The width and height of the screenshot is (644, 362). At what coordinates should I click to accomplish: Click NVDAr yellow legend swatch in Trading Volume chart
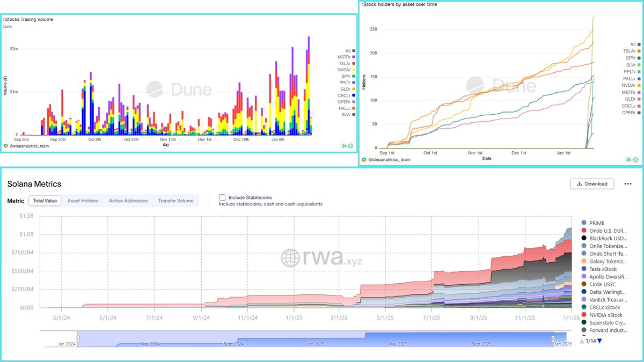click(354, 70)
